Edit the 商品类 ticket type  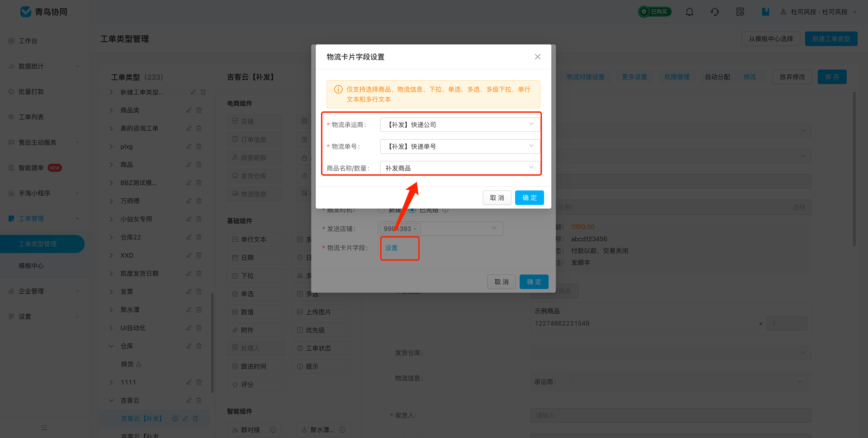click(189, 110)
